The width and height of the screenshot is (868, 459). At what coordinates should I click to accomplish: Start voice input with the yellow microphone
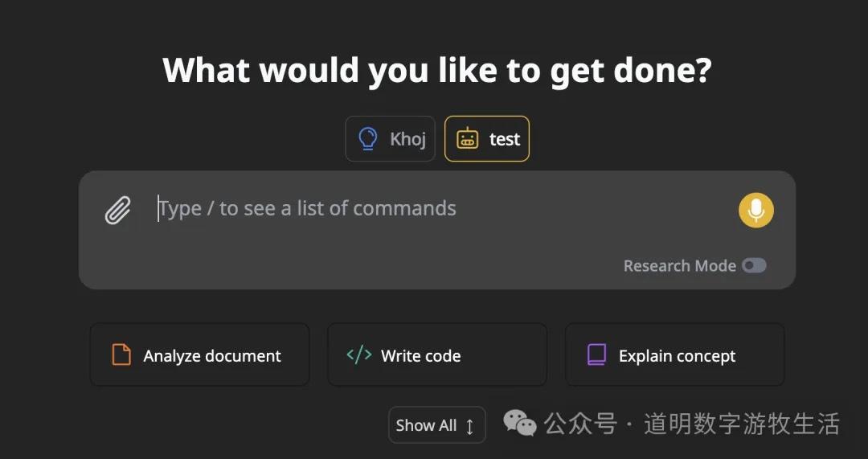click(x=755, y=211)
